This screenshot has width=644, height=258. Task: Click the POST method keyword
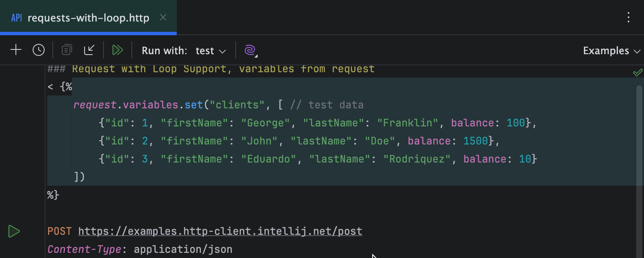[x=60, y=231]
